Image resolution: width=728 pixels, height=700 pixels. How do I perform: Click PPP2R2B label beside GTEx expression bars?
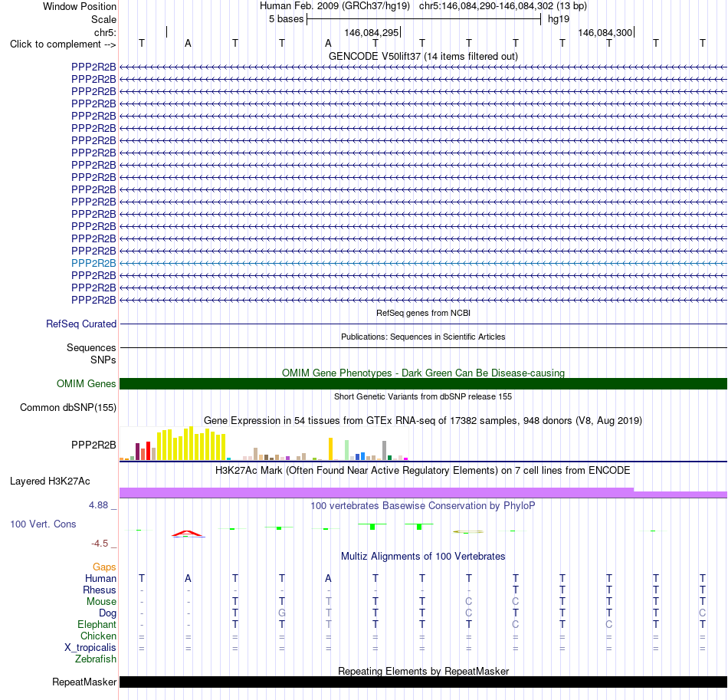pos(93,445)
